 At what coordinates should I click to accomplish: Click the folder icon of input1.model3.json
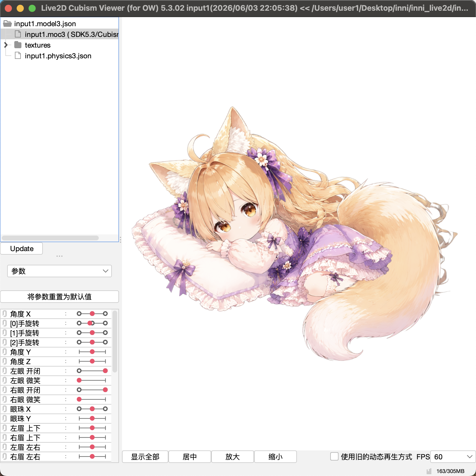tap(7, 24)
